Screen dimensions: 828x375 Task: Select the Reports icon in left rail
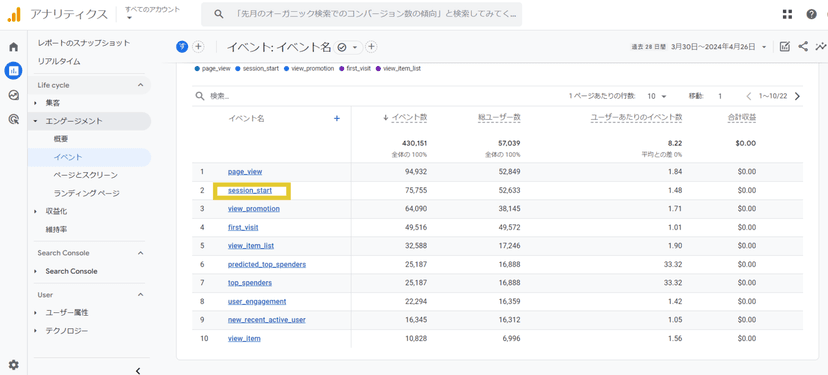point(14,70)
